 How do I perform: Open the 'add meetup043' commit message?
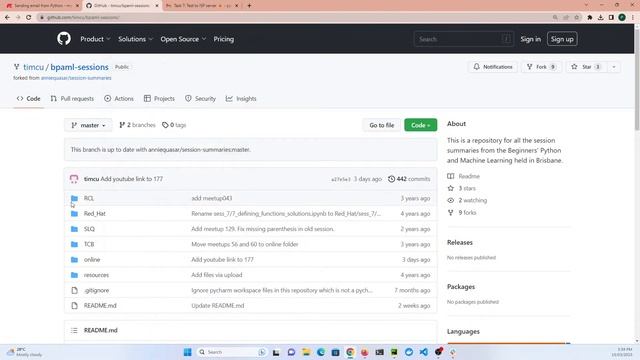point(211,198)
